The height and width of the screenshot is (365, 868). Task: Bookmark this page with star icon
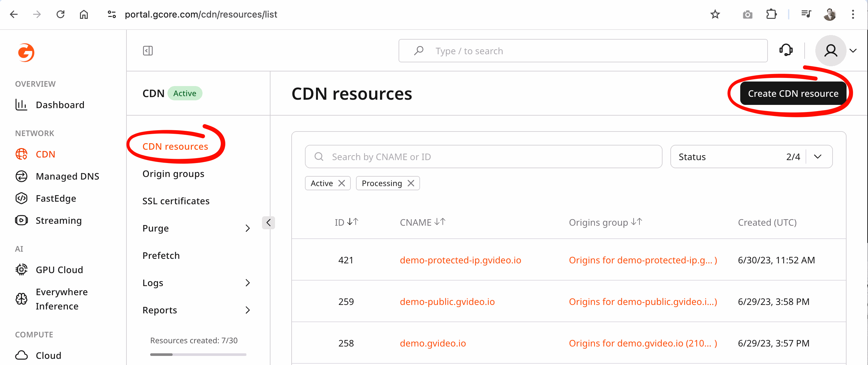pos(715,14)
